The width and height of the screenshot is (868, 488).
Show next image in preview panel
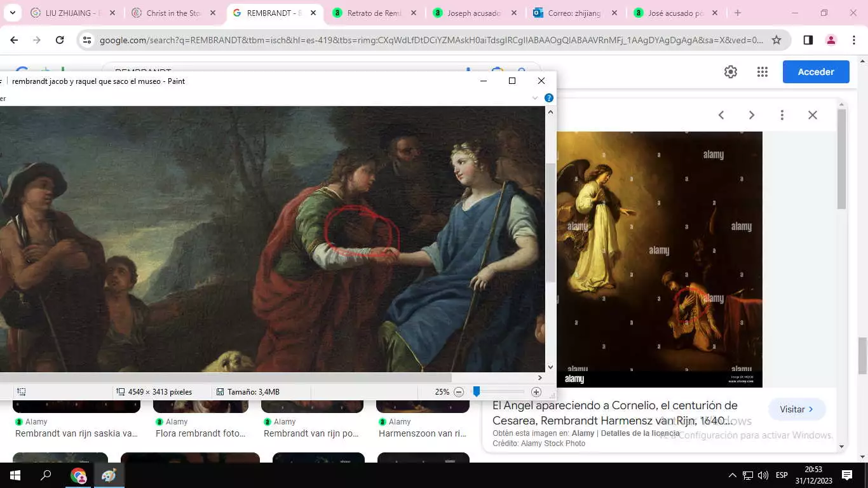click(x=752, y=115)
